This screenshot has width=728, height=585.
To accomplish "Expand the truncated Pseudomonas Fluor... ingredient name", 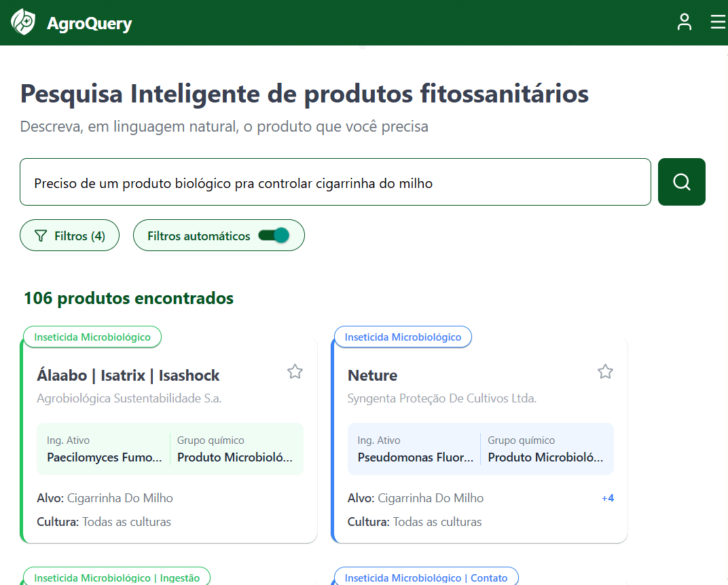I will (416, 457).
